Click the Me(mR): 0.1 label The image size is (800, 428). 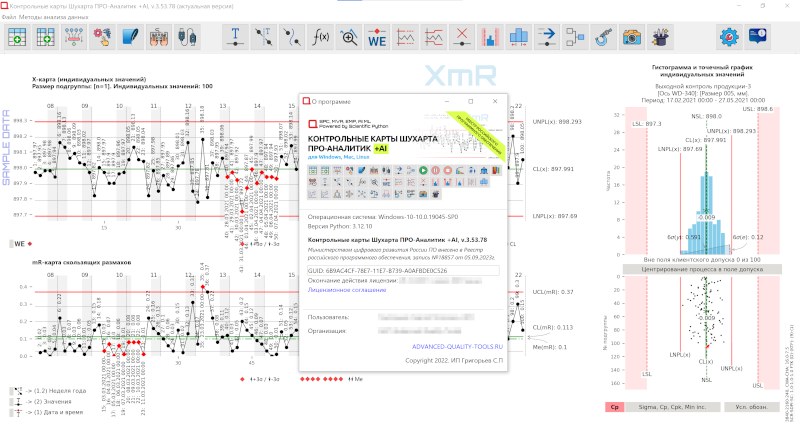549,347
